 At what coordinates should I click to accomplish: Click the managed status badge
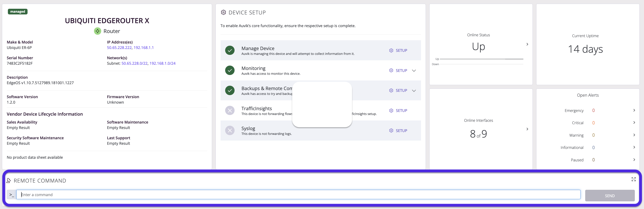click(x=17, y=12)
